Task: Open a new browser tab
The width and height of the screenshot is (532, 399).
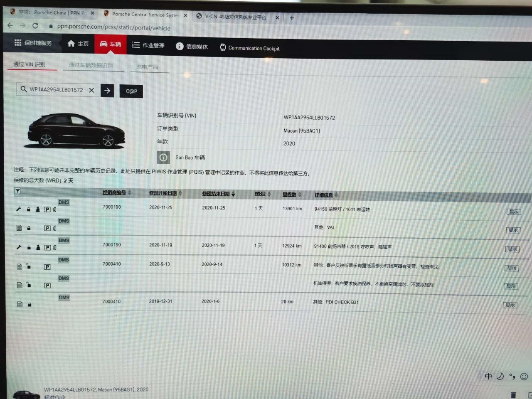Action: click(x=292, y=18)
